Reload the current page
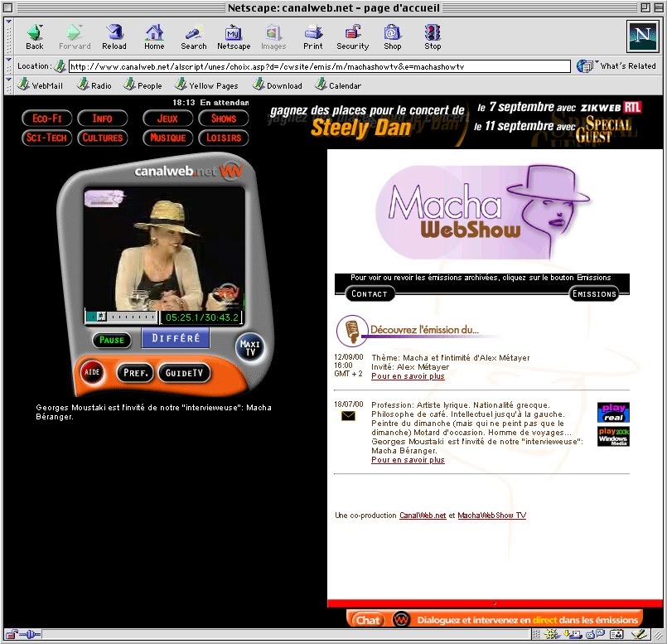This screenshot has width=667, height=644. point(114,36)
